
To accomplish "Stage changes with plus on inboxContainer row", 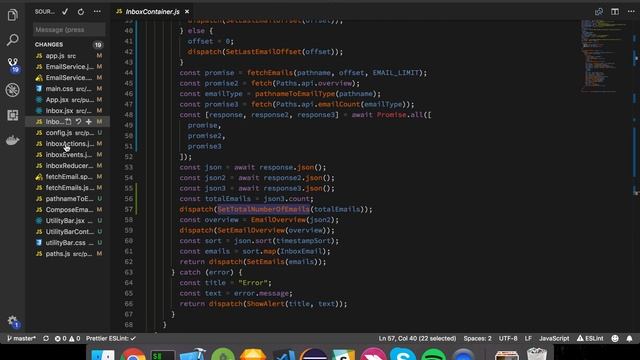I will (89, 122).
